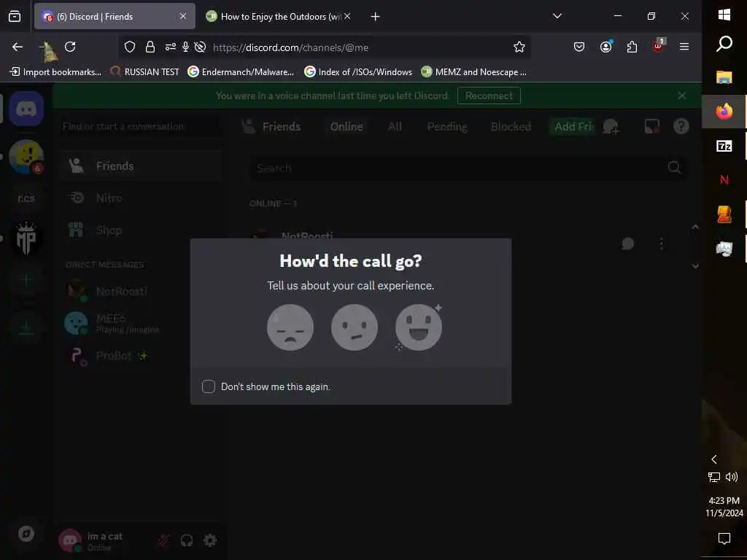747x560 pixels.
Task: Open the volume control in tray
Action: pyautogui.click(x=732, y=477)
